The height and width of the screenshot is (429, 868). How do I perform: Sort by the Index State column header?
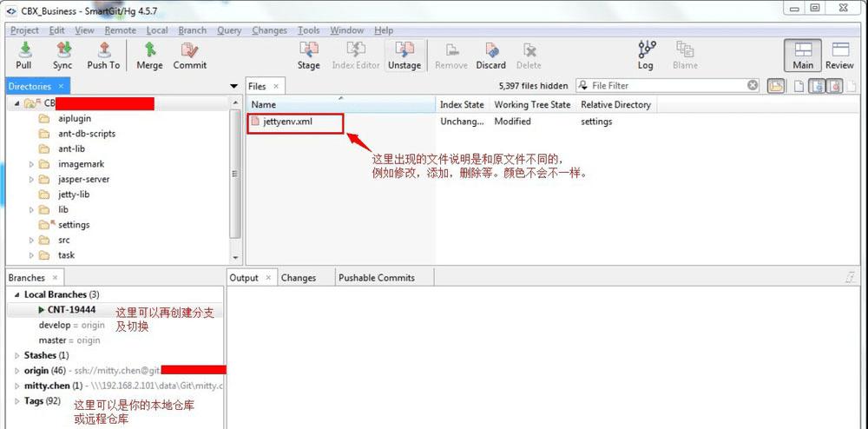[463, 104]
